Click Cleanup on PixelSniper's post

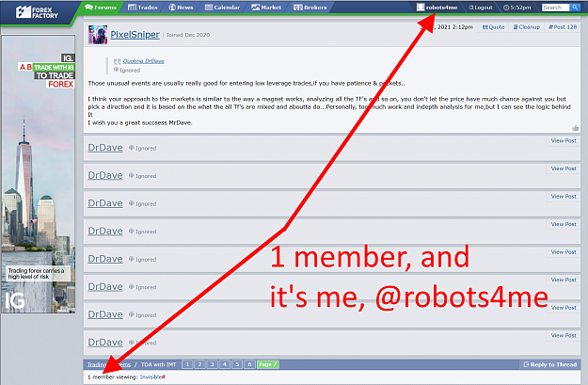pyautogui.click(x=527, y=27)
